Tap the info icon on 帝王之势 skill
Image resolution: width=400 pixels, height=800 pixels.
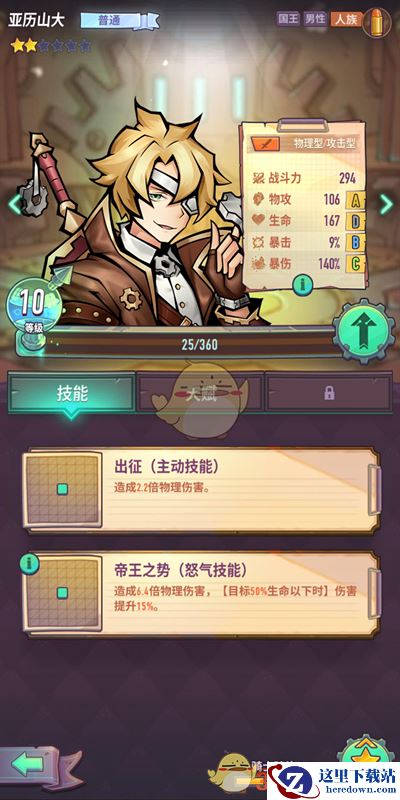point(29,563)
